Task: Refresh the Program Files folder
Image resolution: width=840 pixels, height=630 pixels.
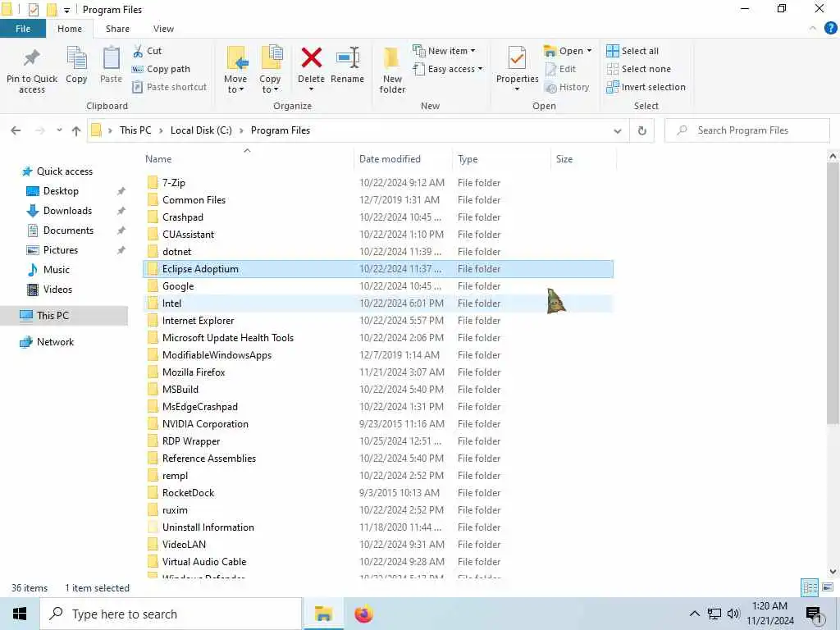Action: coord(641,130)
